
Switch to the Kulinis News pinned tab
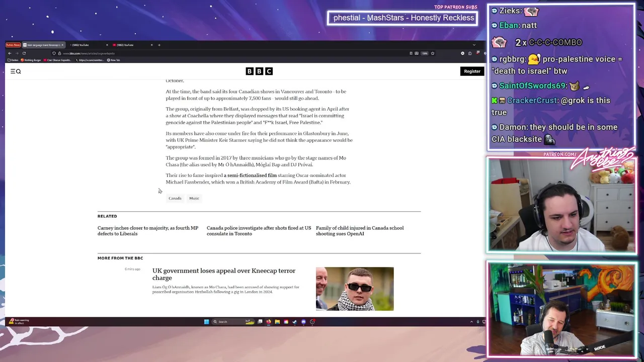13,45
